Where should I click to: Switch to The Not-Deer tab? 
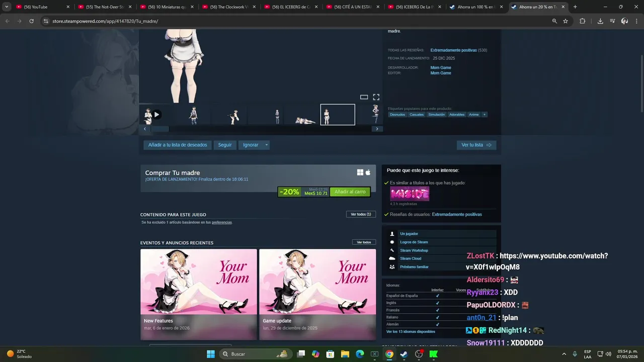tap(105, 7)
